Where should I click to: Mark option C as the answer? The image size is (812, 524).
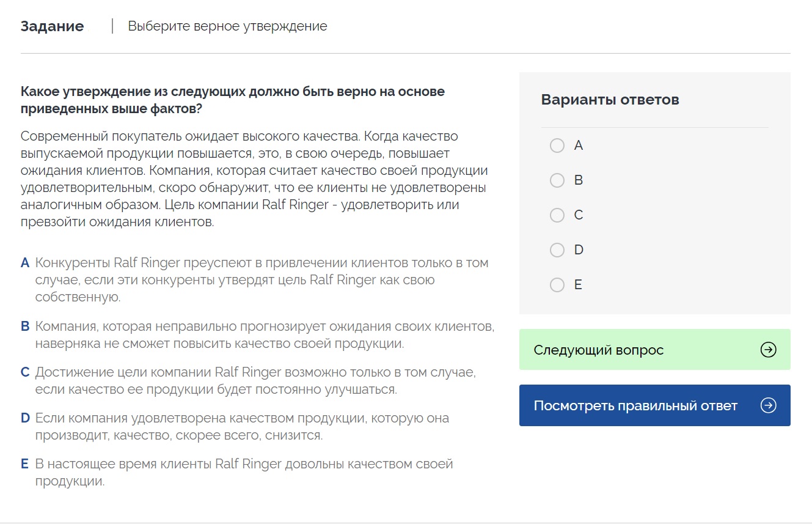click(x=557, y=215)
